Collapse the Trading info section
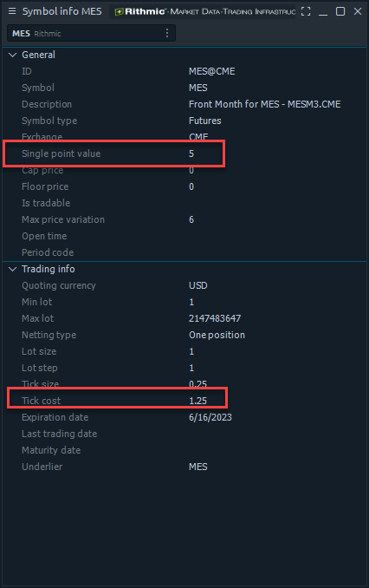This screenshot has width=369, height=588. click(x=12, y=269)
